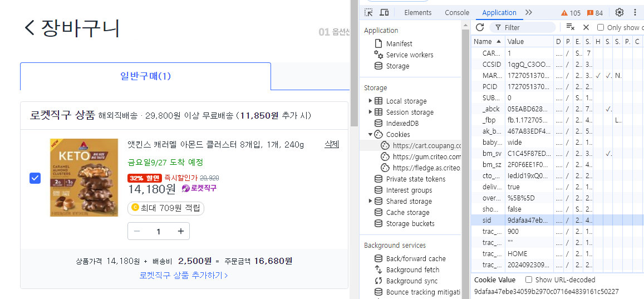This screenshot has height=299, width=644.
Task: Switch to the Console tab
Action: pyautogui.click(x=457, y=13)
